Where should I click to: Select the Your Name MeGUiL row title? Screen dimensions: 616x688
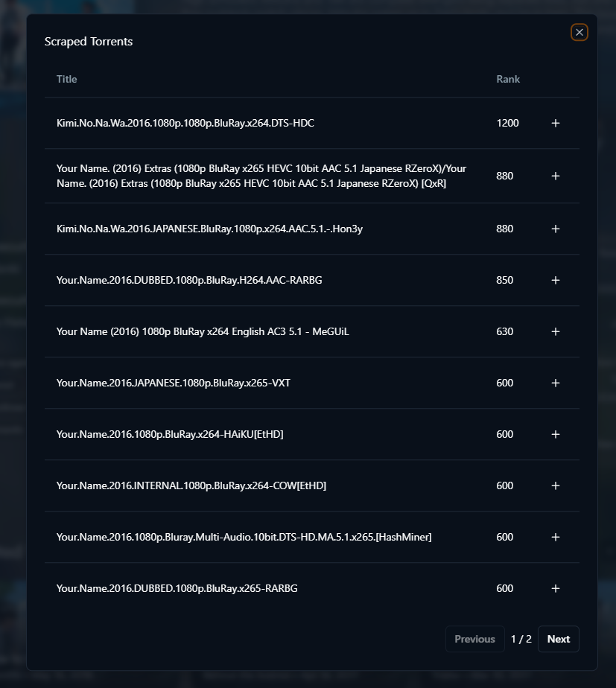click(203, 331)
